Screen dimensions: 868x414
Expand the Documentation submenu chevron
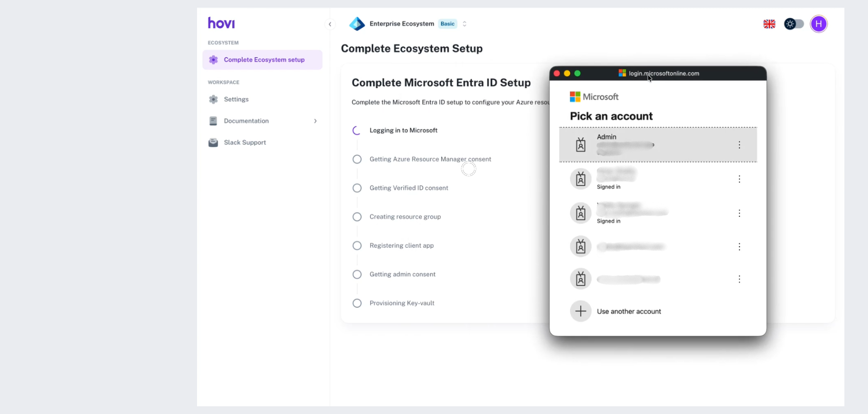pos(316,121)
